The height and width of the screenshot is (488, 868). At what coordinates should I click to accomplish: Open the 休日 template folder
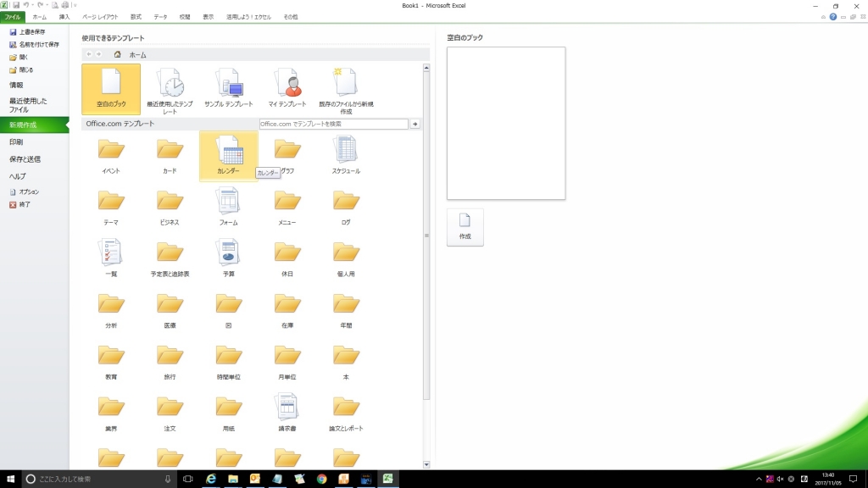287,259
